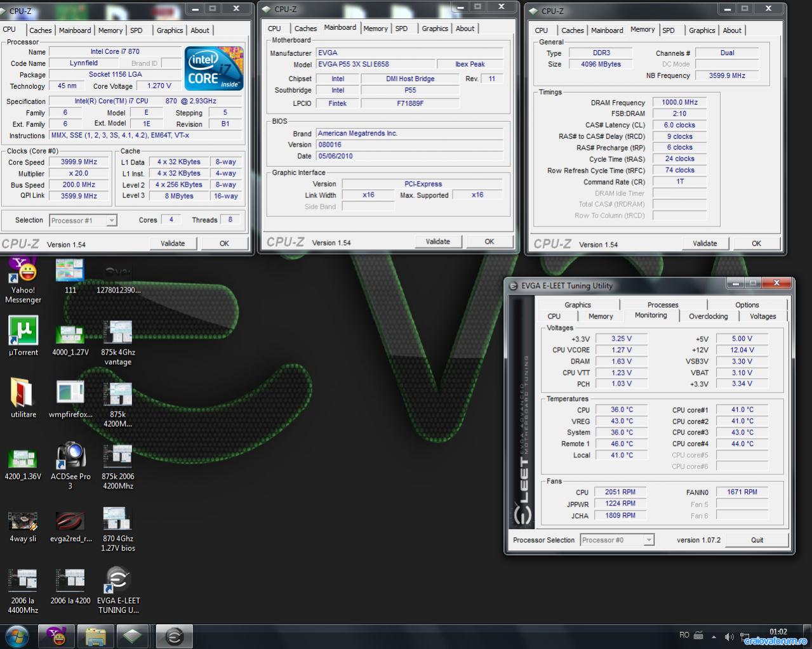The height and width of the screenshot is (649, 812).
Task: Click OK in the CPU-Z Mainboard window
Action: pos(489,242)
